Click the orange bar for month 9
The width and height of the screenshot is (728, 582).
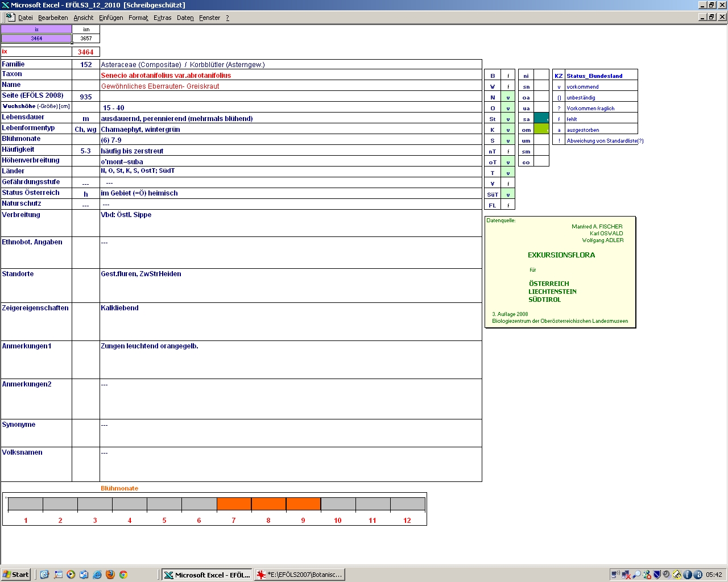[303, 504]
